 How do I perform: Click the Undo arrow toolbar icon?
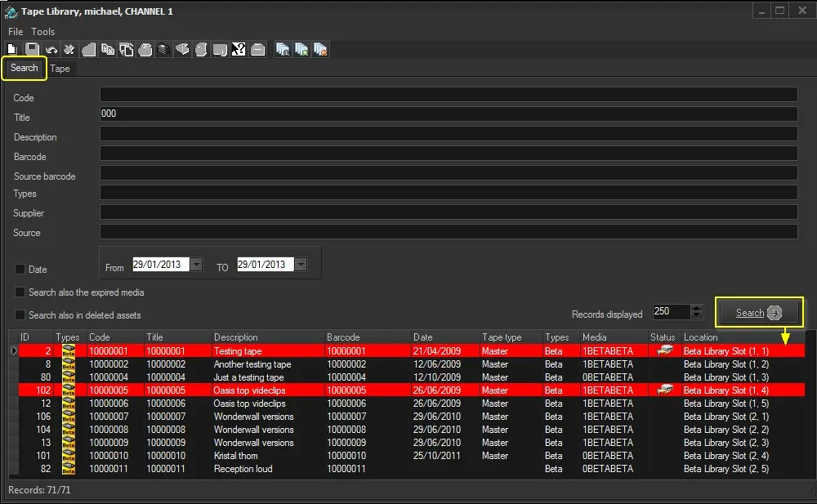[x=51, y=50]
